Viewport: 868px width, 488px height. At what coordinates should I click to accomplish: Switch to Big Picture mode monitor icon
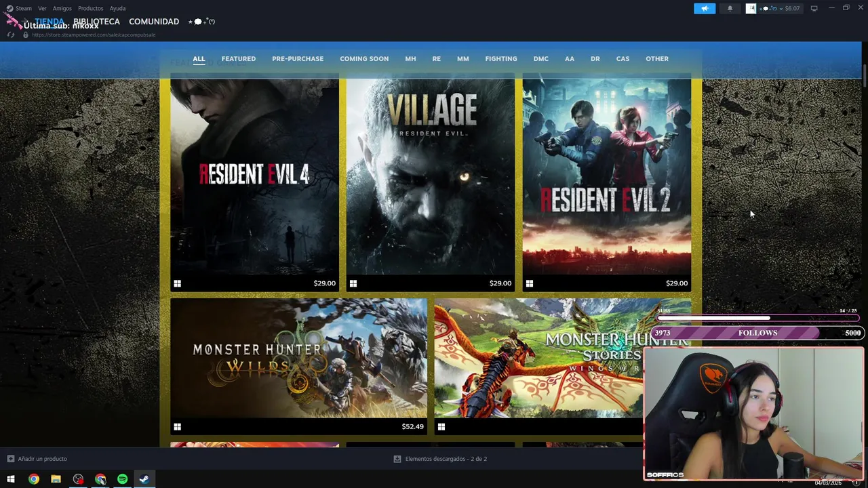click(814, 8)
